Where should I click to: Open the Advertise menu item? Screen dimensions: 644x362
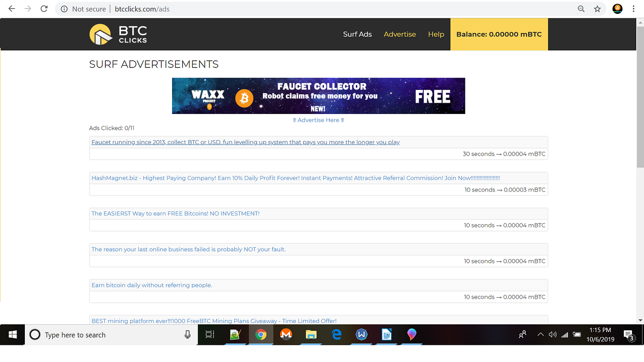[400, 34]
